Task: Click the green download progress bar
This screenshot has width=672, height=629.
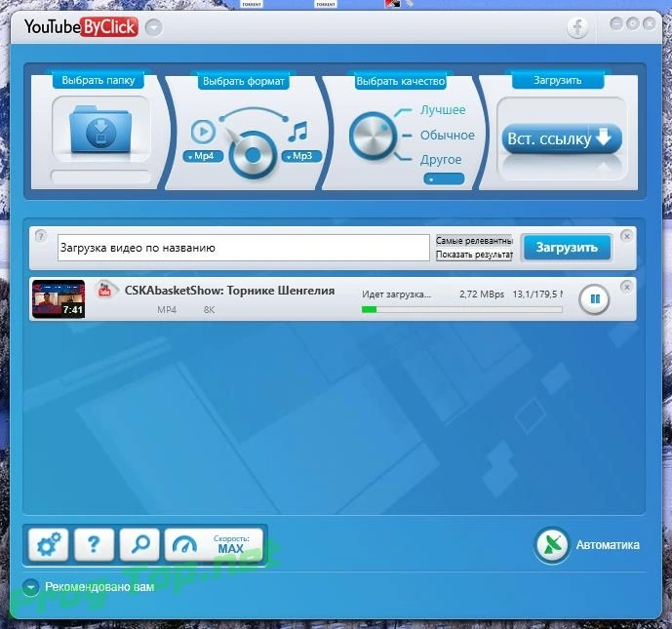Action: (x=462, y=309)
